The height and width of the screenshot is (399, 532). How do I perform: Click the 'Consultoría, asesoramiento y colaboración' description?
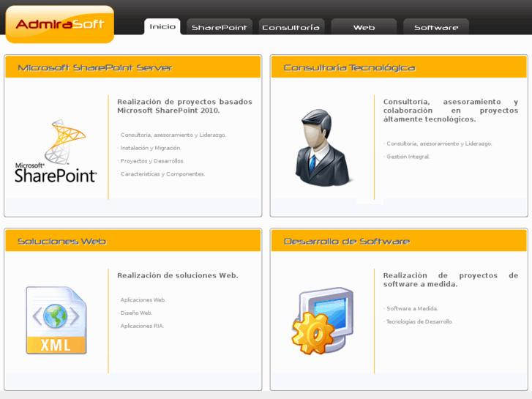click(451, 111)
